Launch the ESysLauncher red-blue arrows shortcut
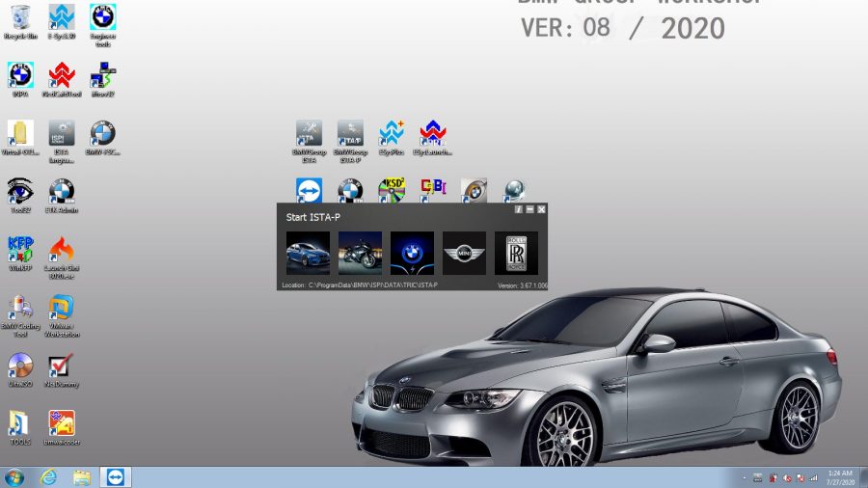Image resolution: width=868 pixels, height=488 pixels. tap(433, 138)
